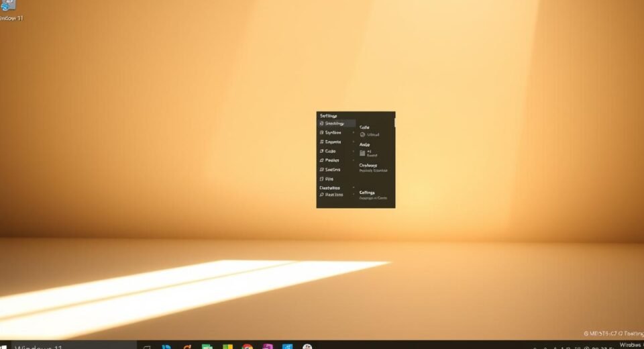Expand the arrow beside the 'Dashalios' heading
644x349 pixels.
pyautogui.click(x=354, y=188)
